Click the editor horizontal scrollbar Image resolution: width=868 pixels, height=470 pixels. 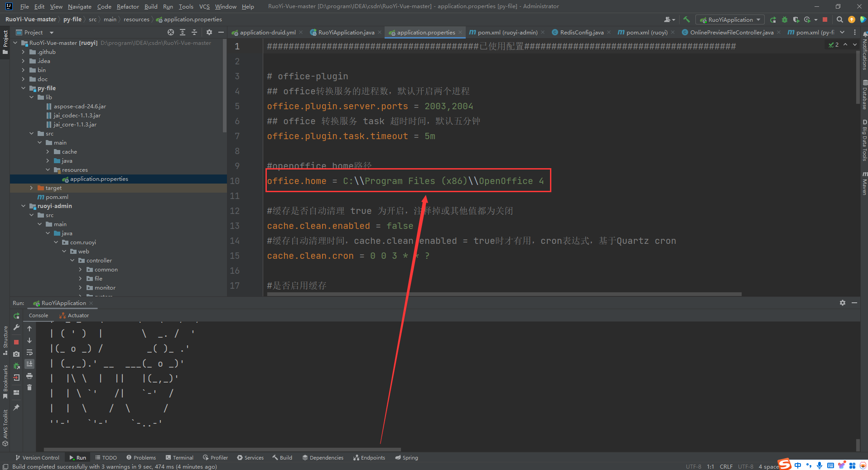click(504, 294)
